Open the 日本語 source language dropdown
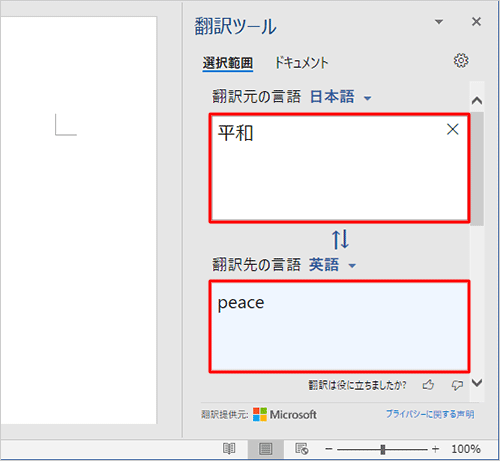The image size is (500, 461). coord(341,97)
